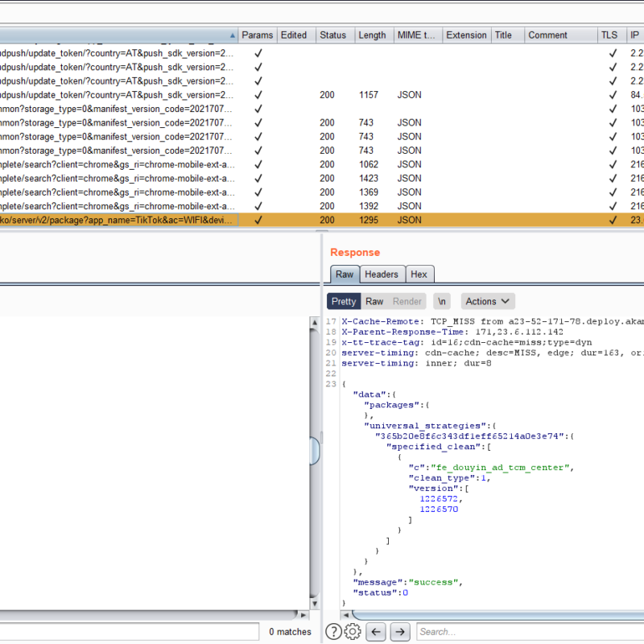Click the help question mark icon
The width and height of the screenshot is (644, 644).
[x=333, y=632]
